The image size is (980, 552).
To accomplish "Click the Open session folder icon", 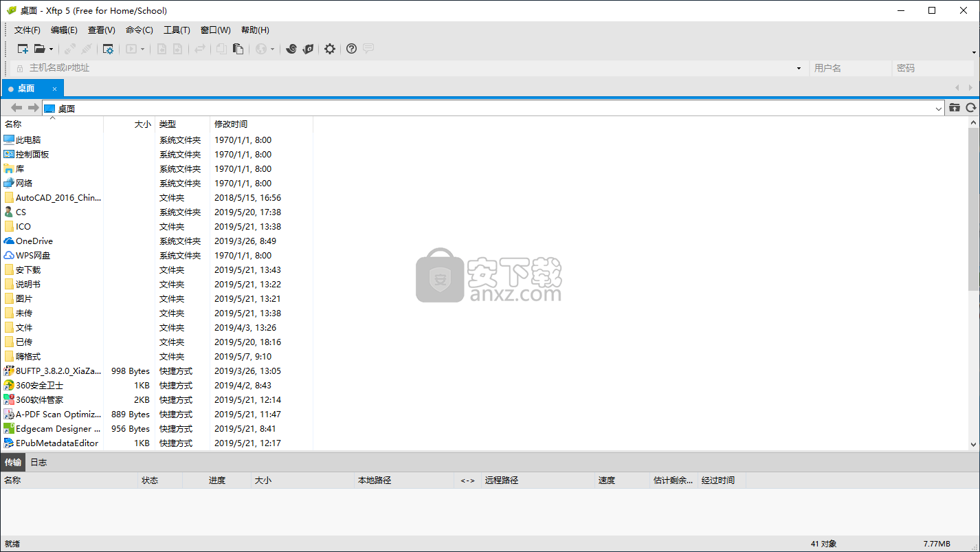I will 40,49.
